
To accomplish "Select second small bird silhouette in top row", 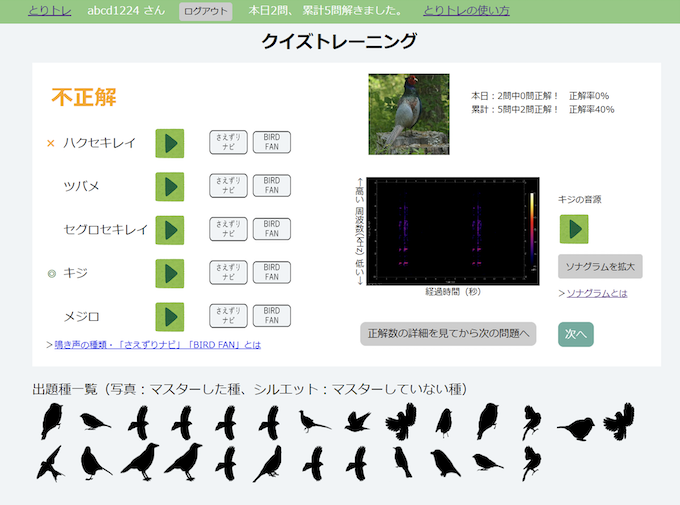I will (x=94, y=421).
